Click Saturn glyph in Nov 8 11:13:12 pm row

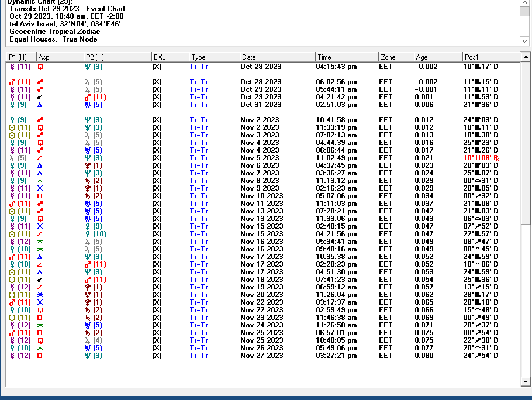(x=88, y=181)
